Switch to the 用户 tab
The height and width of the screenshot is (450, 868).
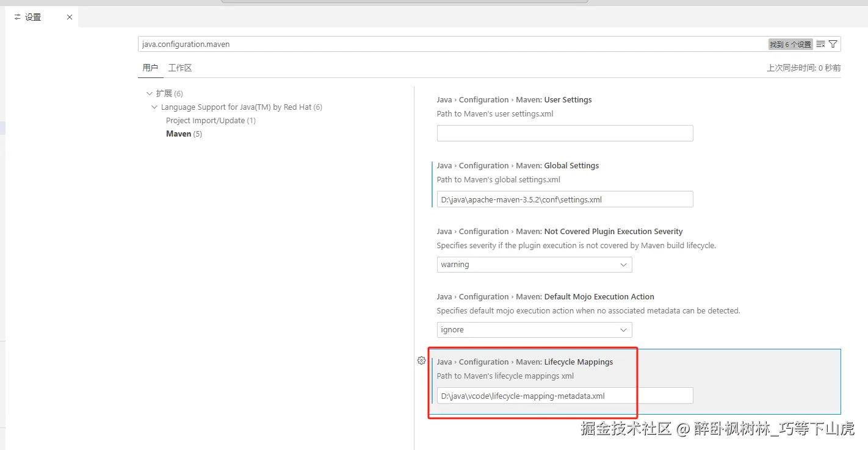150,68
